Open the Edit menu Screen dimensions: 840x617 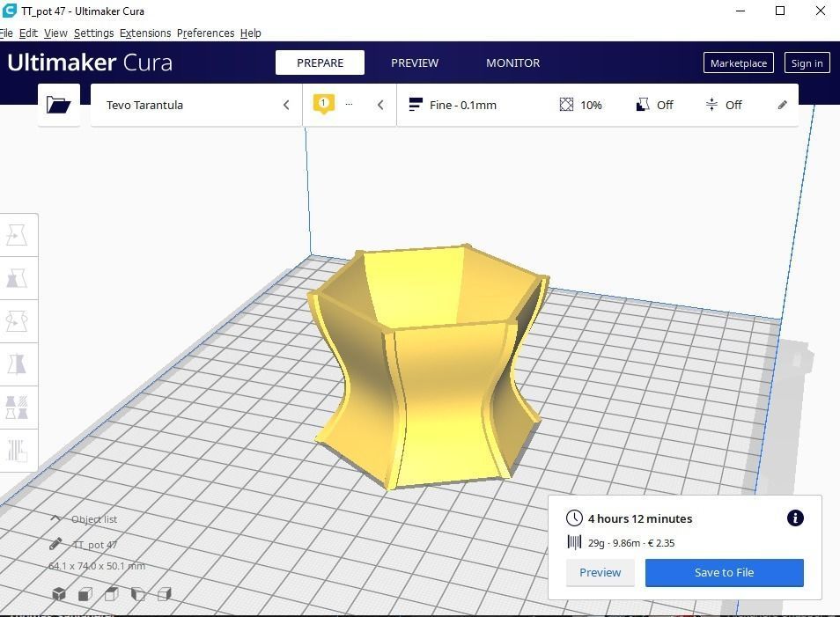(x=28, y=33)
